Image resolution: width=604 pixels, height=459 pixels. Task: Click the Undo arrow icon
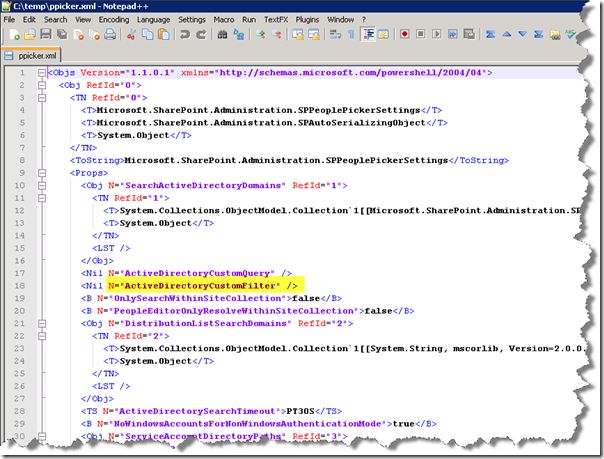[185, 35]
